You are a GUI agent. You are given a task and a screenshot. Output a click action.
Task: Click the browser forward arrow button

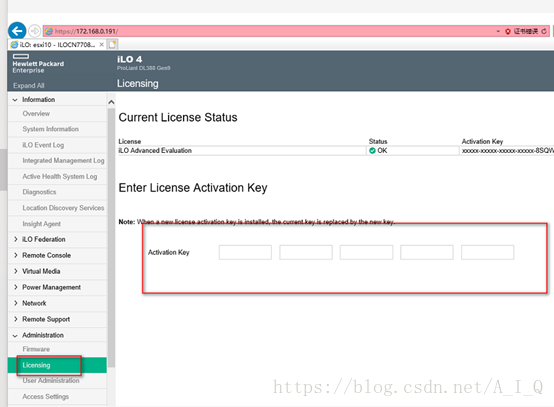(x=34, y=31)
